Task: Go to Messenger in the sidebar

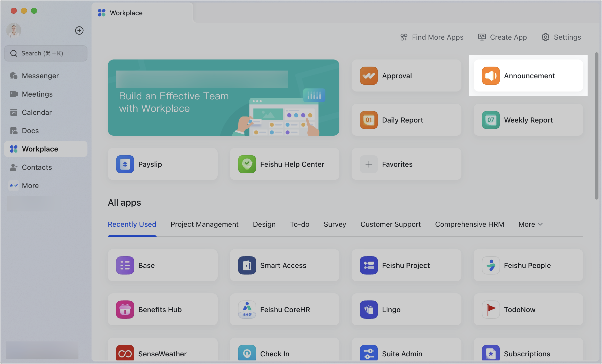Action: point(40,76)
